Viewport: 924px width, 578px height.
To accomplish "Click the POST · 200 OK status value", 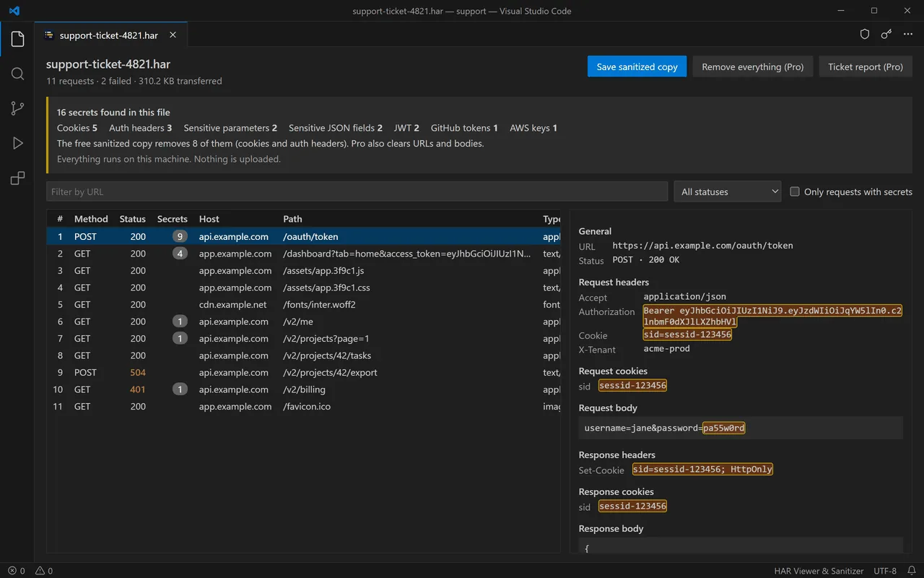I will coord(645,259).
